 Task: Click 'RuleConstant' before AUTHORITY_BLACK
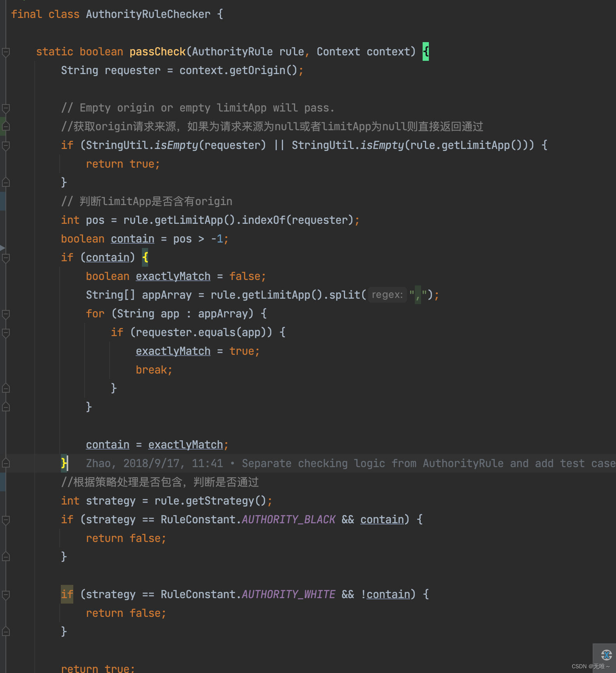click(x=198, y=519)
